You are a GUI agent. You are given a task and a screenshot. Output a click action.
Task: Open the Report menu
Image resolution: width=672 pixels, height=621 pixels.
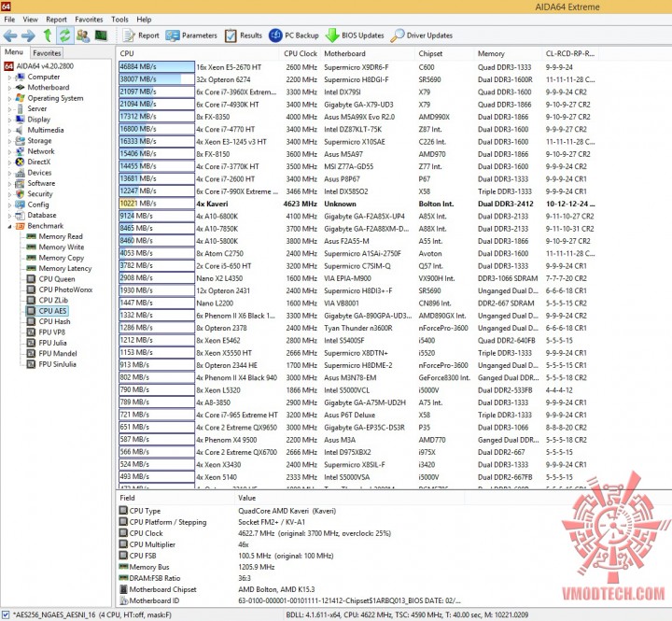click(56, 20)
